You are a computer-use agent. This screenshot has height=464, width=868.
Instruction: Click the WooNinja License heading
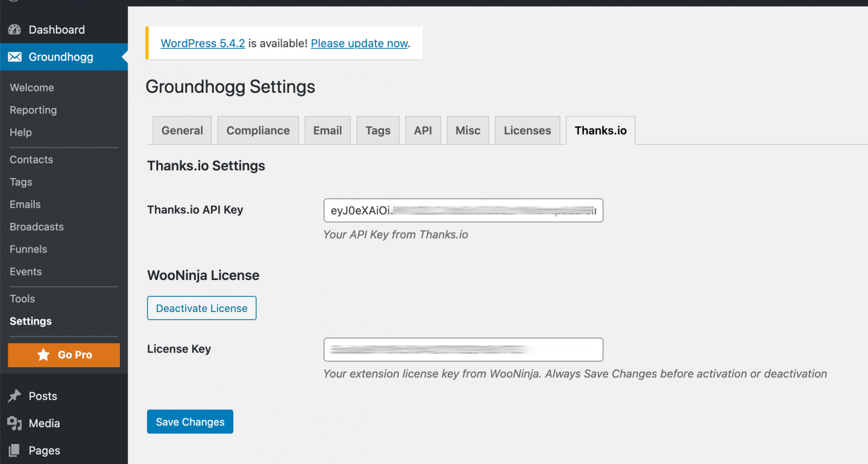coord(203,275)
